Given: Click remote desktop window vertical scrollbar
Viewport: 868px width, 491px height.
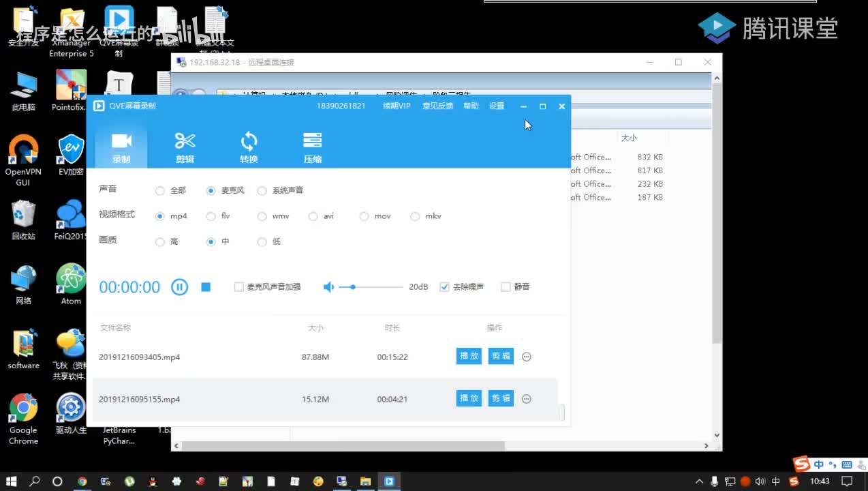Looking at the screenshot, I should tap(716, 213).
